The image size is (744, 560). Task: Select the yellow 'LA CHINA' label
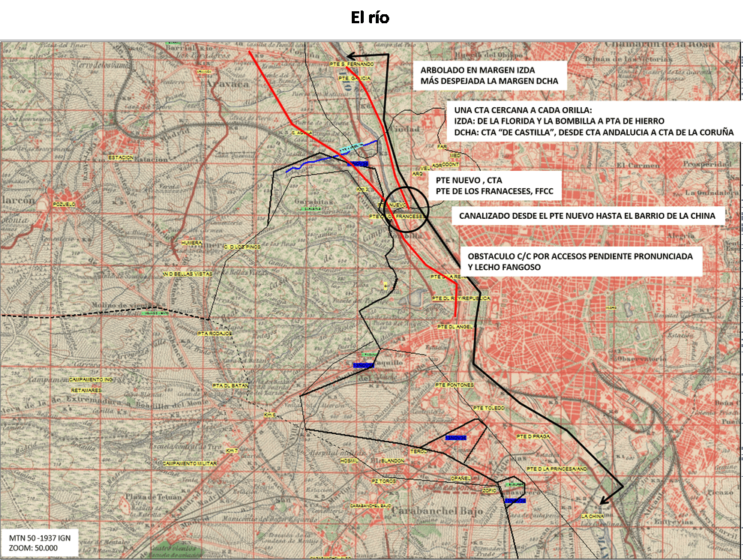pos(592,516)
